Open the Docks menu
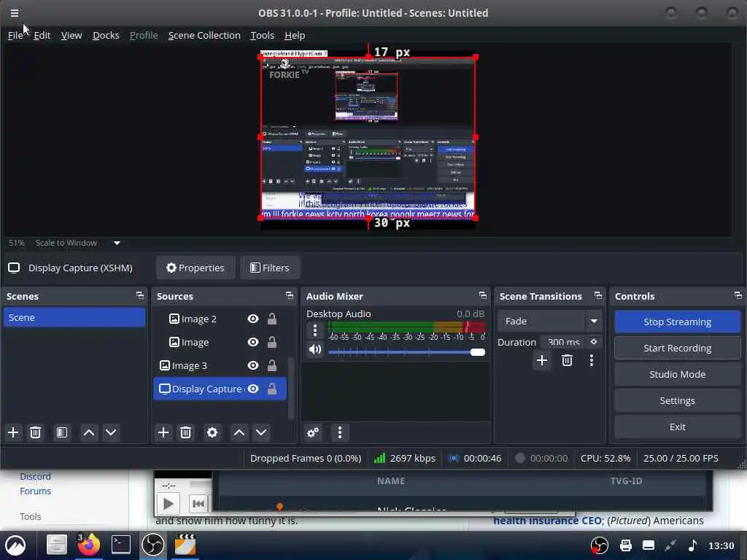This screenshot has width=747, height=560. pos(106,35)
